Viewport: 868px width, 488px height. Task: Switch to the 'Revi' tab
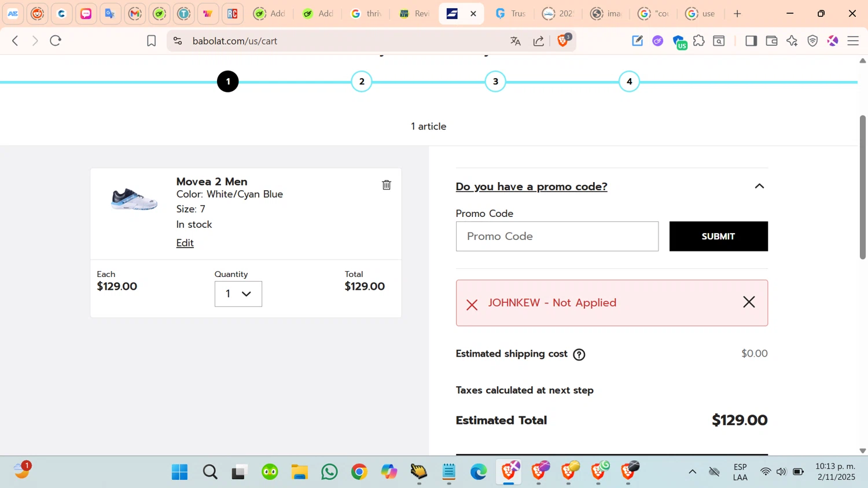(414, 13)
